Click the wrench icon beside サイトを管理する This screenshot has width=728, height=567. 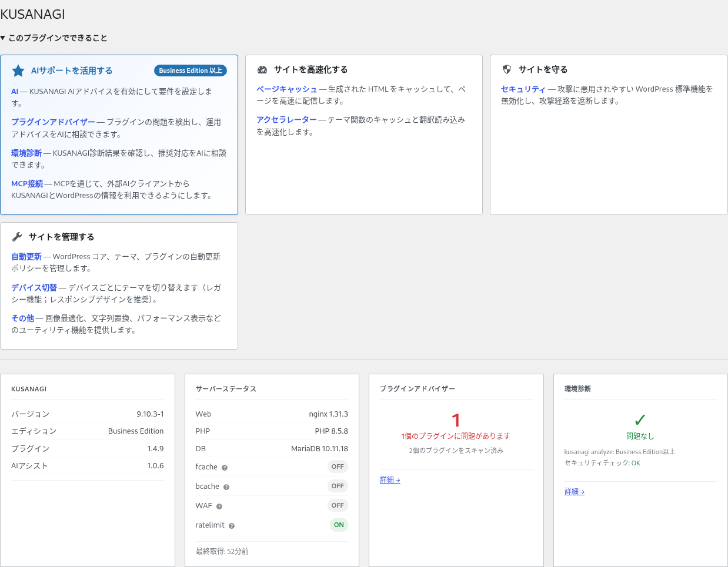(17, 237)
